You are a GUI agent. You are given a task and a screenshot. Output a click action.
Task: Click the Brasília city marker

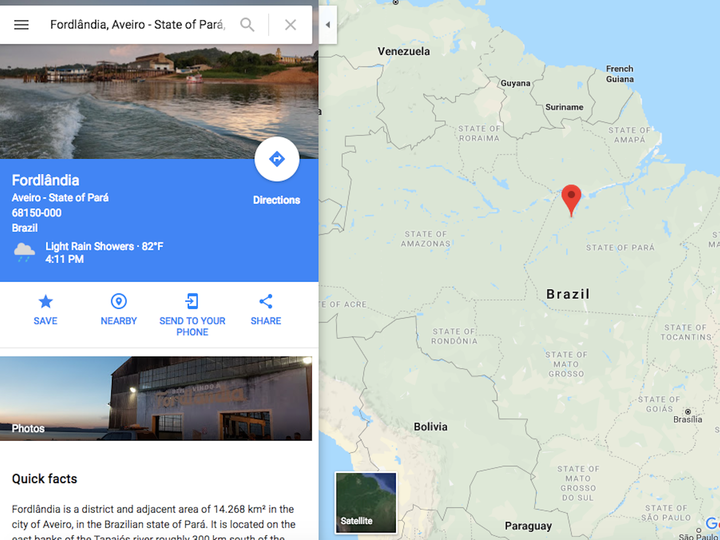pyautogui.click(x=687, y=412)
